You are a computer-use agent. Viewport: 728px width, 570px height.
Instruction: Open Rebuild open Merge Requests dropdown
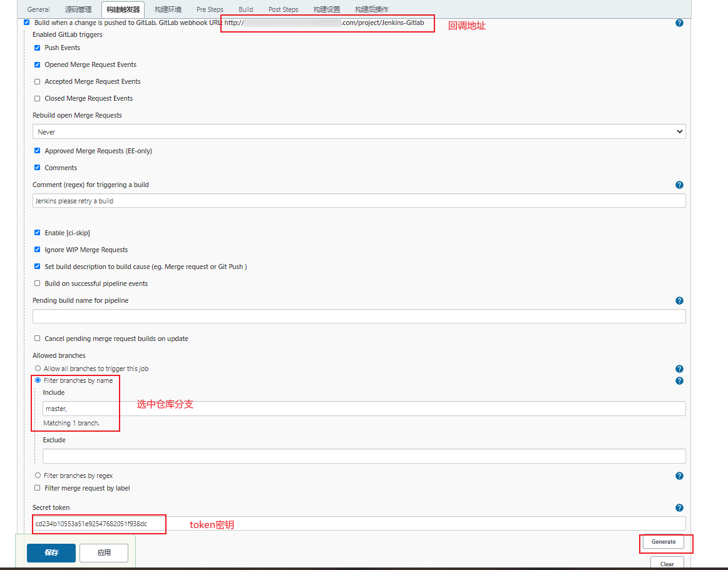[359, 131]
